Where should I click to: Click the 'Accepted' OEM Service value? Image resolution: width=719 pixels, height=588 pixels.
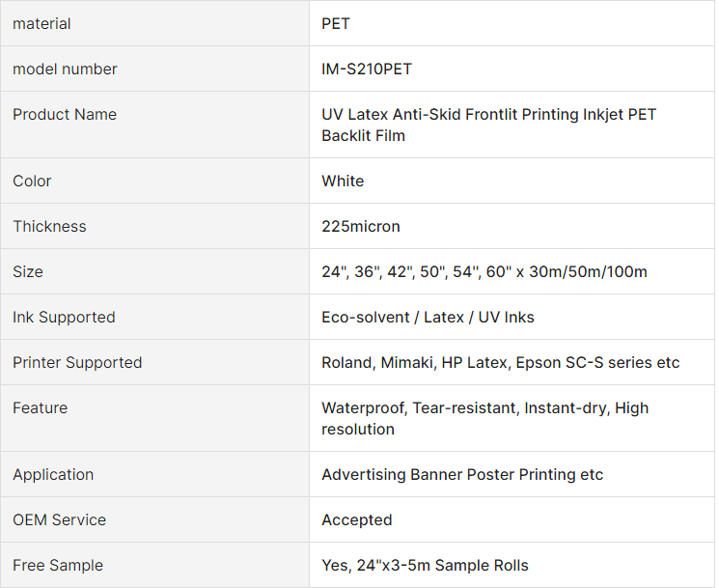tap(357, 519)
